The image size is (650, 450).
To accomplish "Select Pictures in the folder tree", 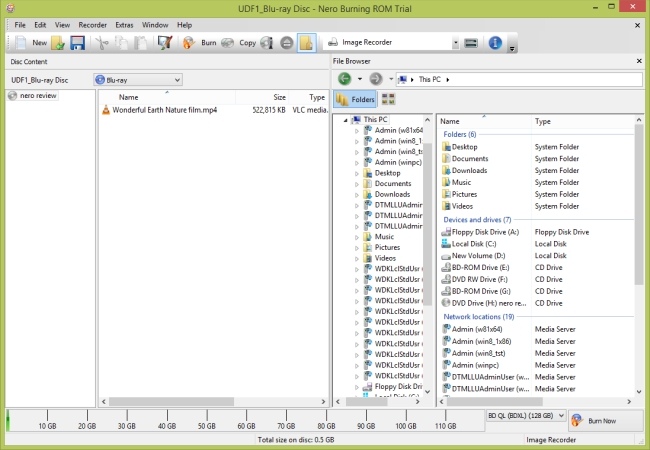I will [x=387, y=247].
